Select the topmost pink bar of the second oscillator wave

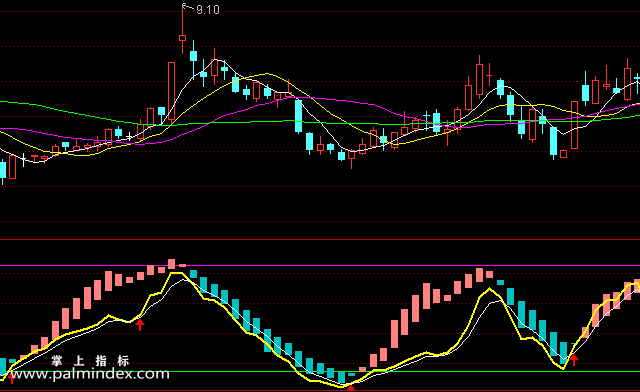click(x=479, y=275)
